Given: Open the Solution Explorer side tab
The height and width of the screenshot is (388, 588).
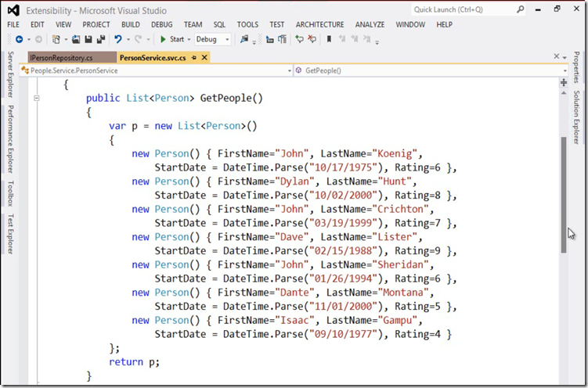Looking at the screenshot, I should click(576, 117).
